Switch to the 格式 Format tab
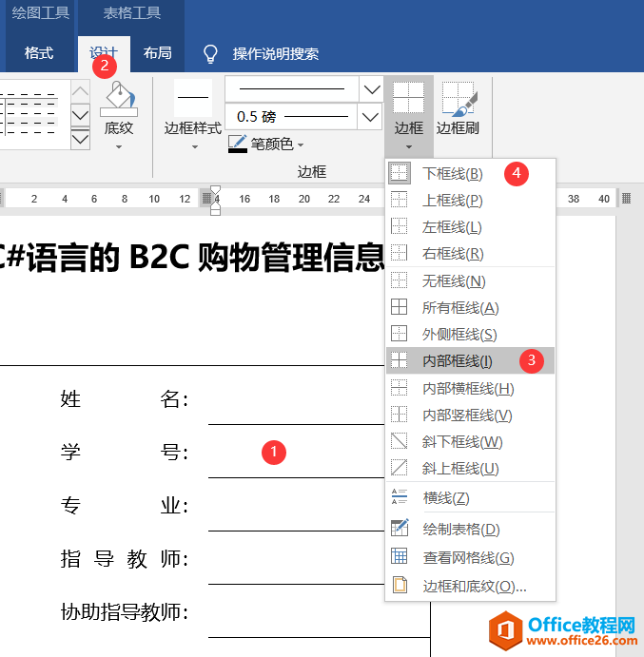Screen dimensions: 644x657 click(x=39, y=53)
